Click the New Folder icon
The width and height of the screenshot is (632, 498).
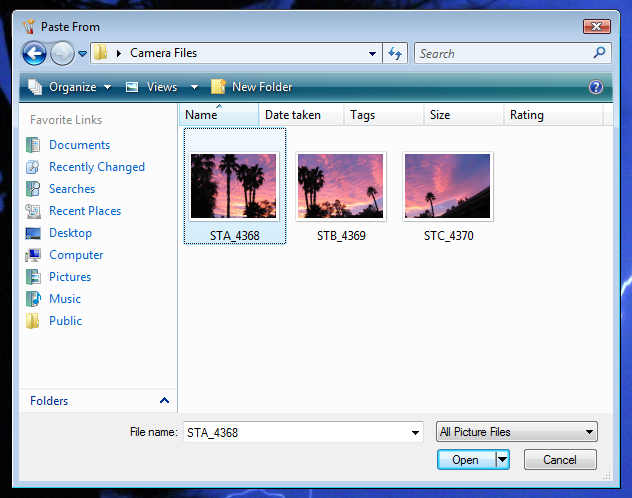pos(218,86)
